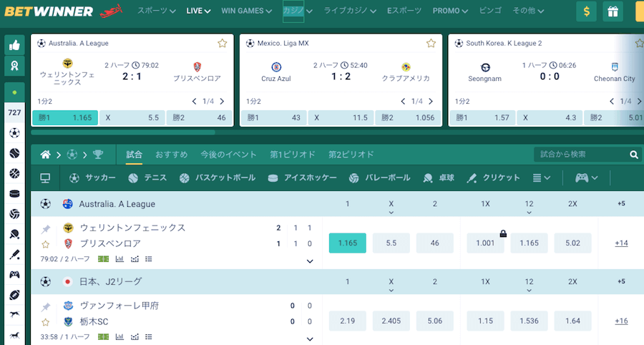Click the home breadcrumb icon
The width and height of the screenshot is (644, 345).
(x=46, y=155)
